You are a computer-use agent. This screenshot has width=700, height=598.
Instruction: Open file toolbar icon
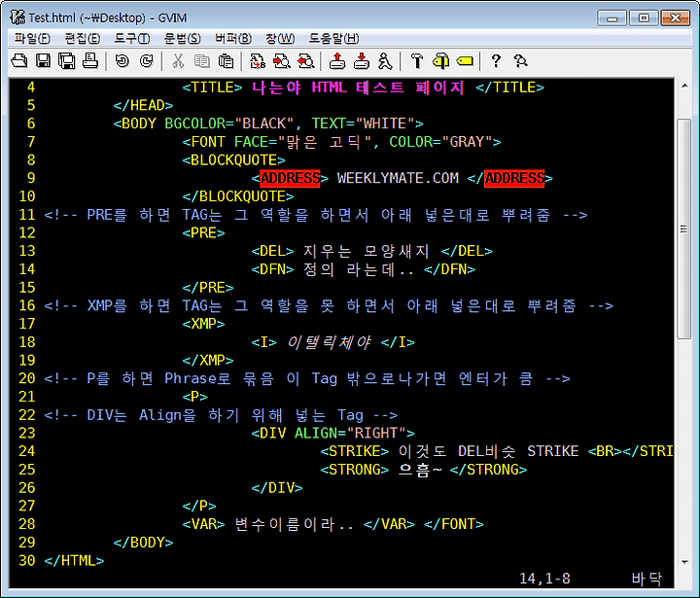pos(19,60)
